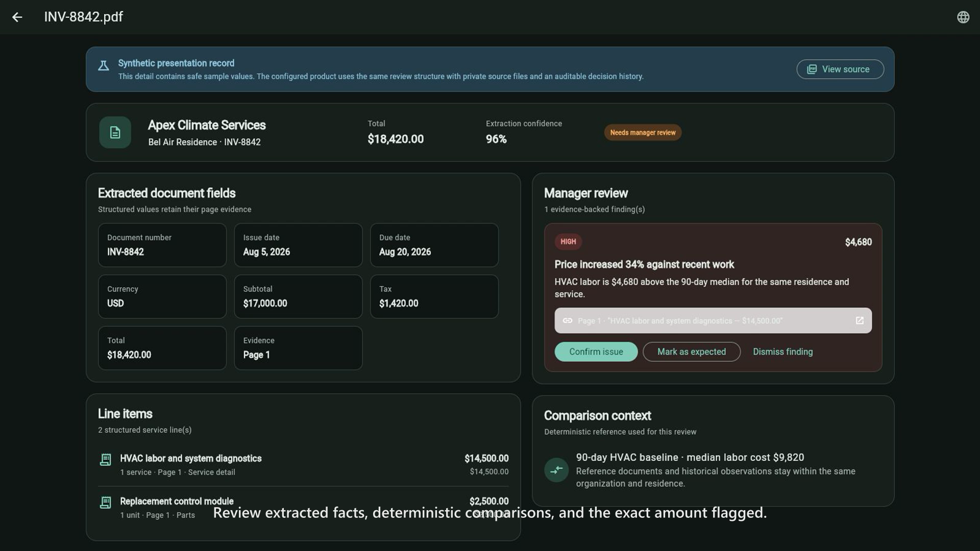Click the receipt icon for HVAC labor line

coord(106,460)
